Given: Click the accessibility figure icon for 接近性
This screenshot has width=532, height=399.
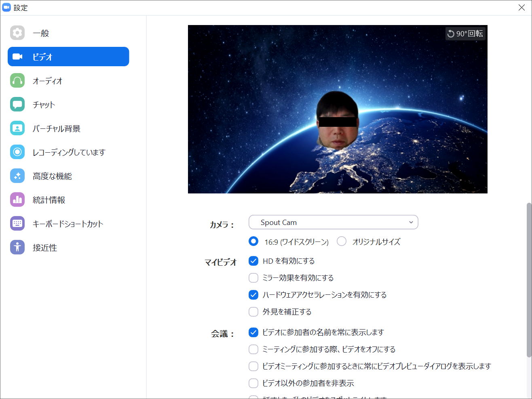Looking at the screenshot, I should click(x=17, y=247).
